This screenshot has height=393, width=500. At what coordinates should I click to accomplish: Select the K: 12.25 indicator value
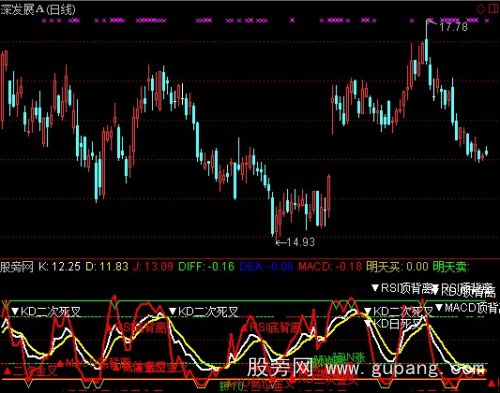point(59,267)
